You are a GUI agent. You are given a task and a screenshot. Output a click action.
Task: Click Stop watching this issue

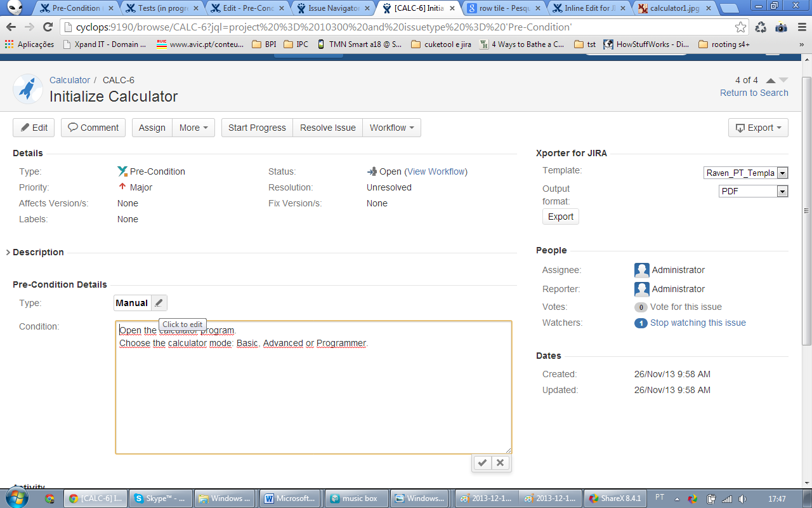(x=698, y=323)
